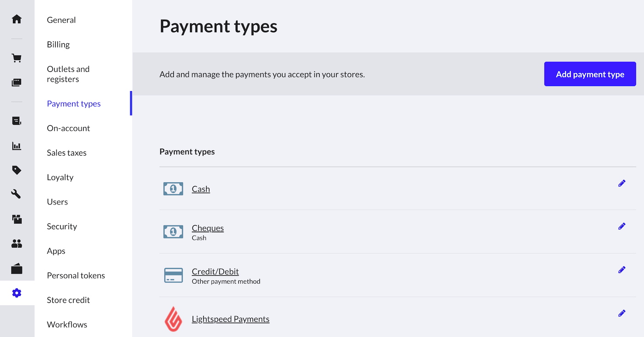Click the bar chart Reporting icon
This screenshot has height=337, width=644.
coord(17,146)
